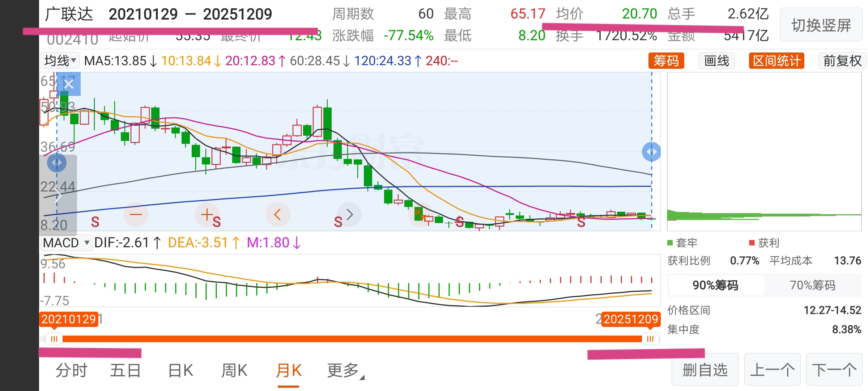Tap the plus zoom-in circle icon

(x=207, y=215)
